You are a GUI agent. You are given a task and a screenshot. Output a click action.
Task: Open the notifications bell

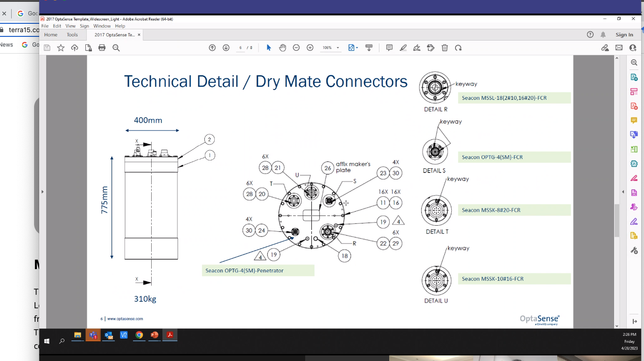click(x=603, y=35)
